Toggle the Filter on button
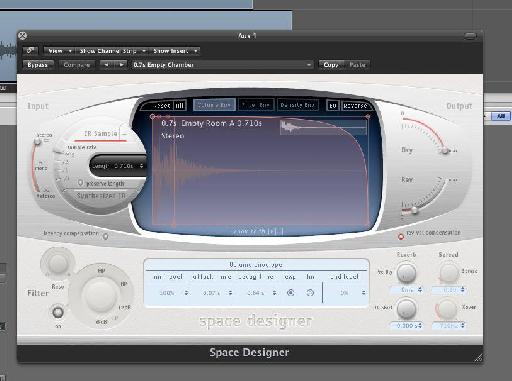 [58, 312]
